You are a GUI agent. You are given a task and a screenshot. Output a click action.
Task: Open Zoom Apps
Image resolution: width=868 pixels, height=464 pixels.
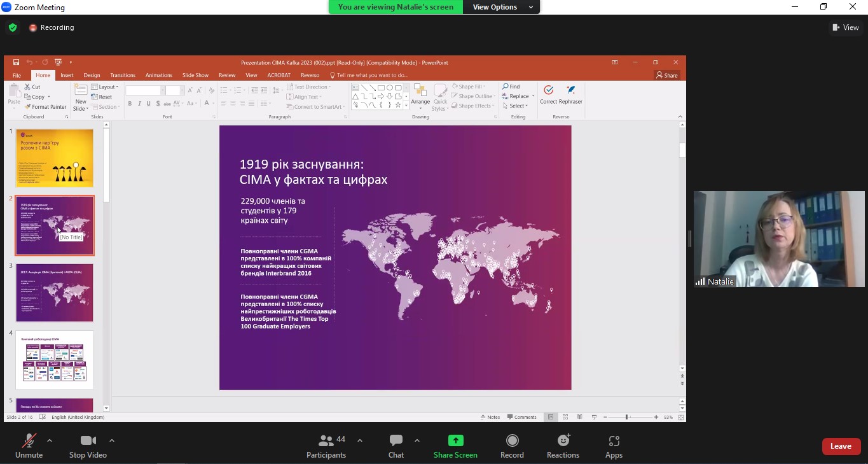pos(614,446)
